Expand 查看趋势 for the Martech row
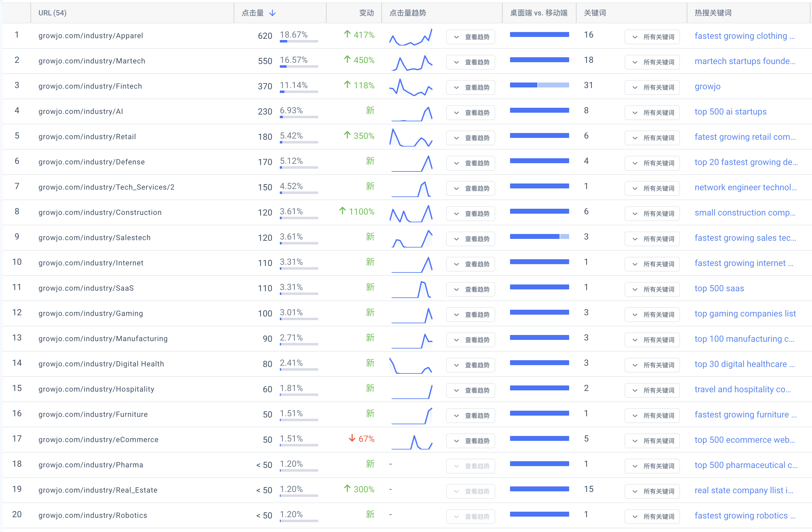812x532 pixels. click(470, 62)
